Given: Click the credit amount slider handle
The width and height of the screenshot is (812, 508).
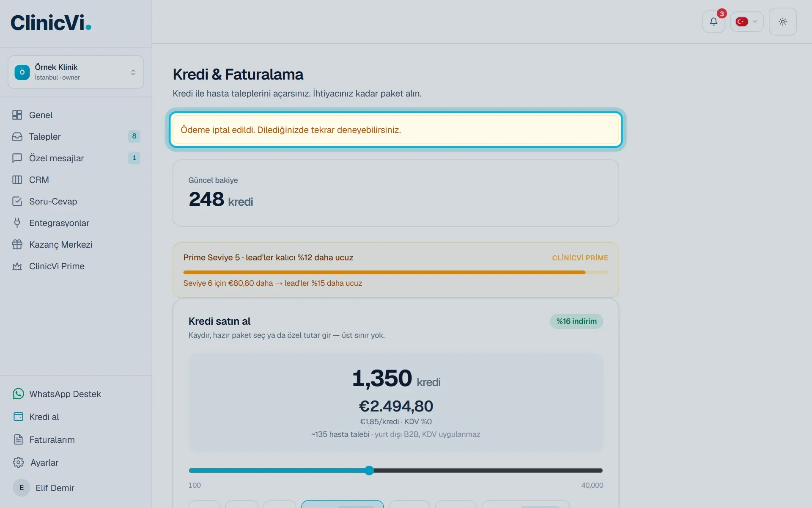Looking at the screenshot, I should point(369,470).
